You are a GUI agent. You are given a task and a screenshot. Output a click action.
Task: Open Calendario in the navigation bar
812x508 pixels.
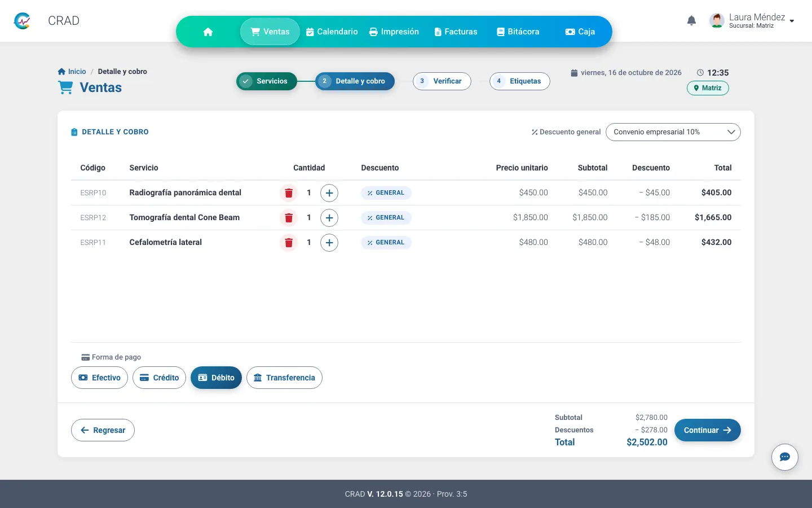click(332, 32)
